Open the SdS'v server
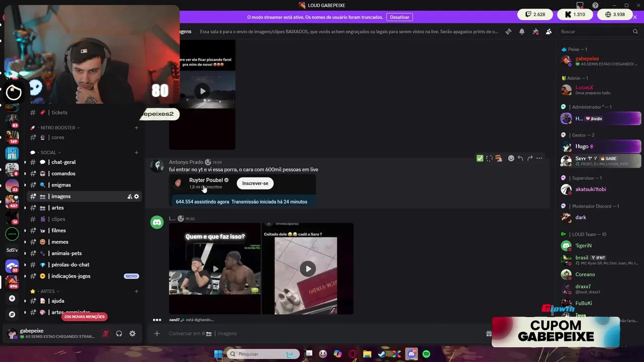 pos(12,250)
